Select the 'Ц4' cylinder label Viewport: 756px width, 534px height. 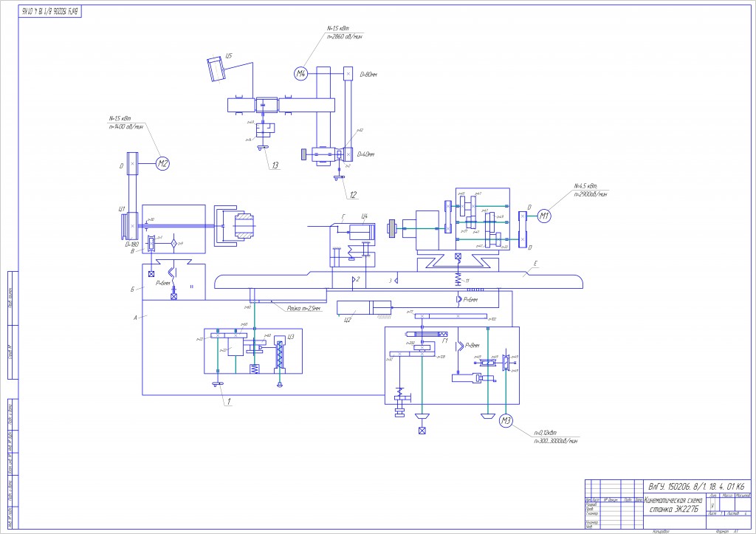pos(365,216)
